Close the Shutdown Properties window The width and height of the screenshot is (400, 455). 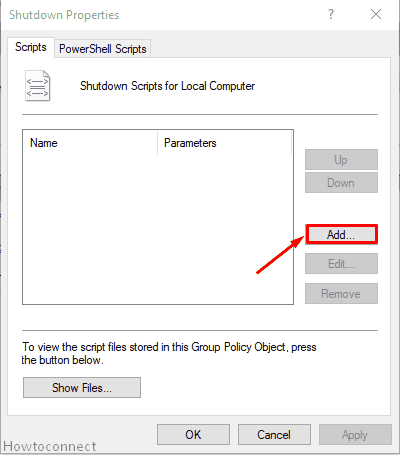[376, 14]
